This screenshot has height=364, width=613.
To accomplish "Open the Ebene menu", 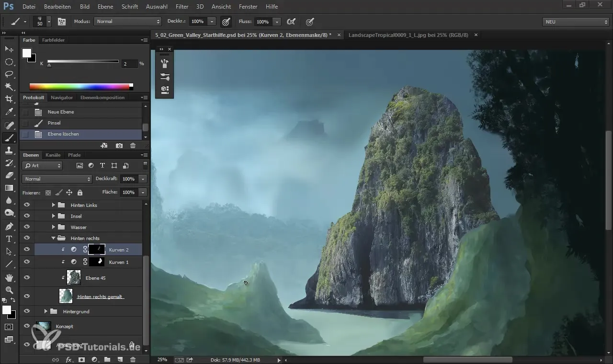I will 105,7.
